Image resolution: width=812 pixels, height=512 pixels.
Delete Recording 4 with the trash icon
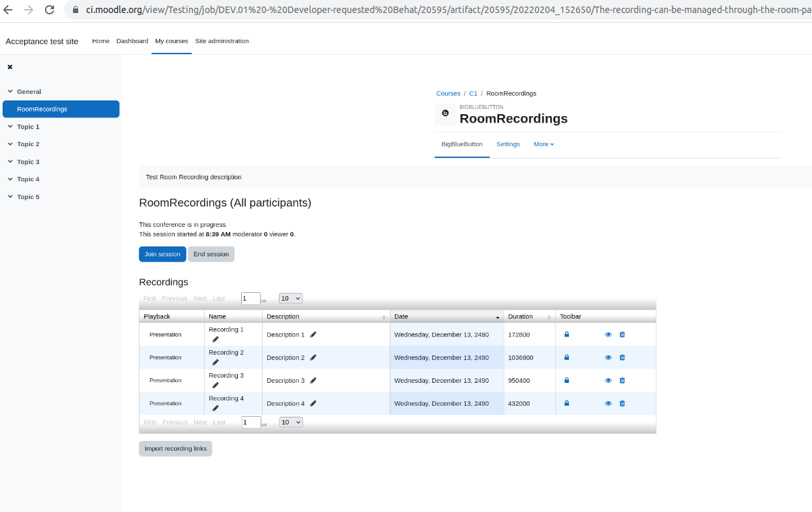coord(622,403)
